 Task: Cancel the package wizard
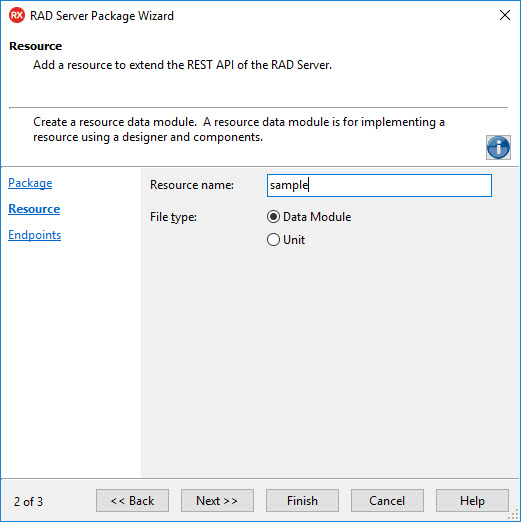[387, 500]
